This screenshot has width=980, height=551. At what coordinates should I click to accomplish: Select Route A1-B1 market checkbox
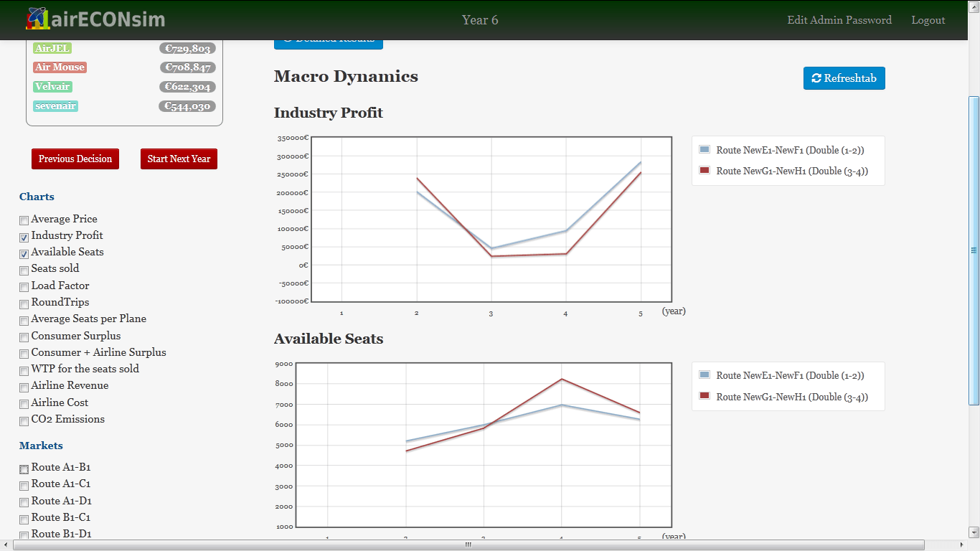[24, 468]
